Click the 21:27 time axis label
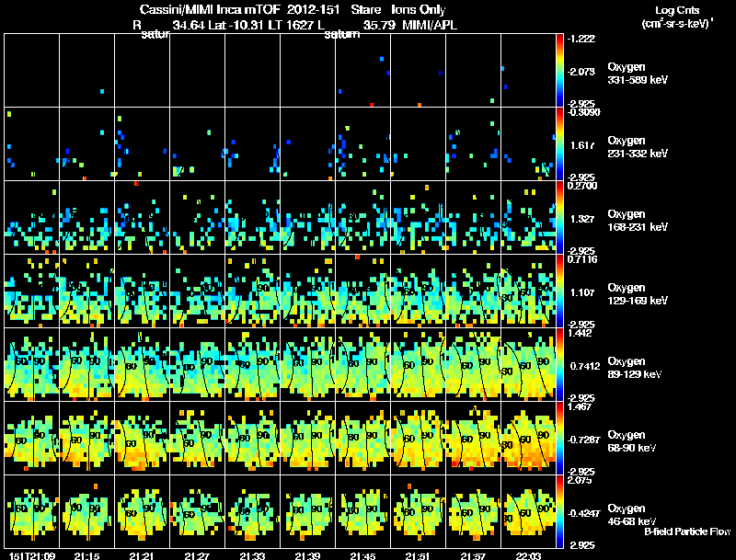Viewport: 736px width, 560px height. 197,555
